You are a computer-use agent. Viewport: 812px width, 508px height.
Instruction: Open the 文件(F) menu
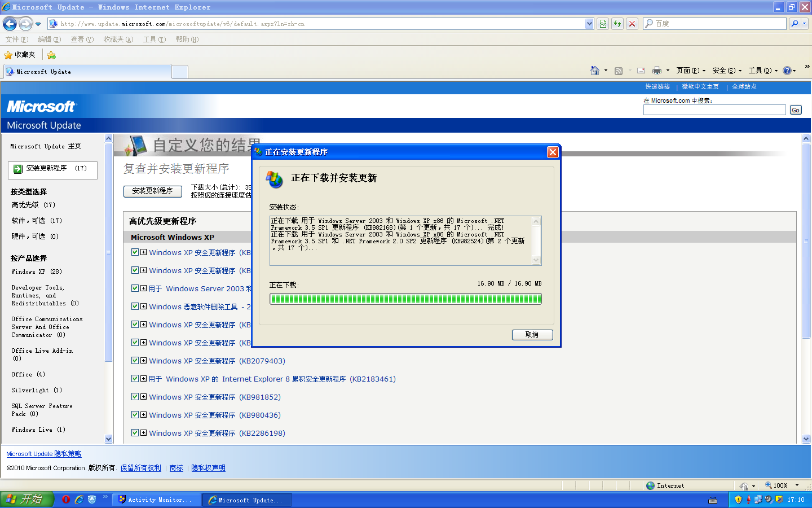17,40
